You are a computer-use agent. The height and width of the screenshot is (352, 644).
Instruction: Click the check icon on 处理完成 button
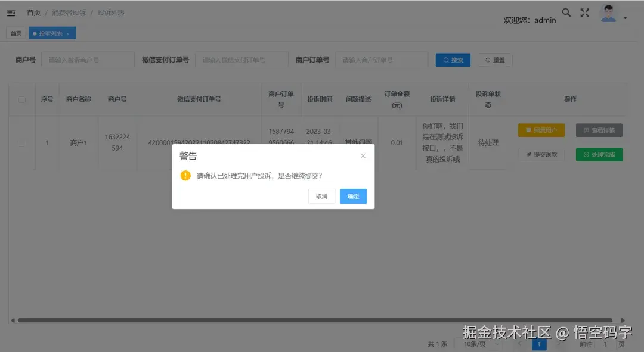585,154
